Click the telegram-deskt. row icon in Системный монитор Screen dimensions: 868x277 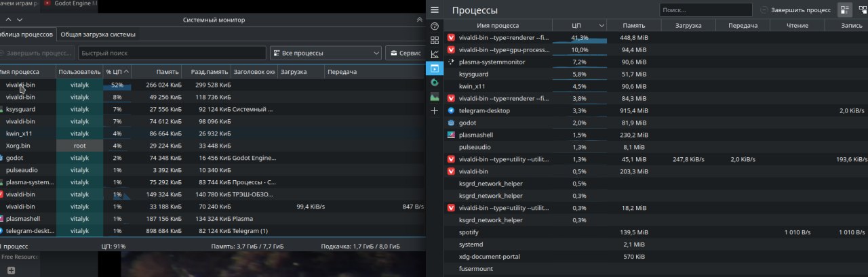(1, 230)
